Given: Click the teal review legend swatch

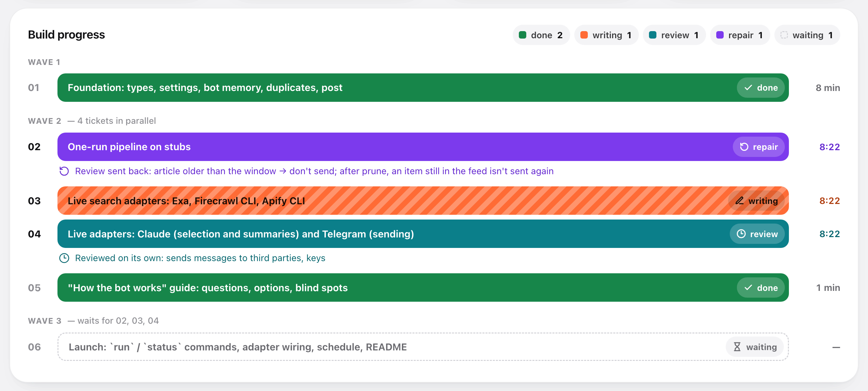Looking at the screenshot, I should click(x=653, y=35).
